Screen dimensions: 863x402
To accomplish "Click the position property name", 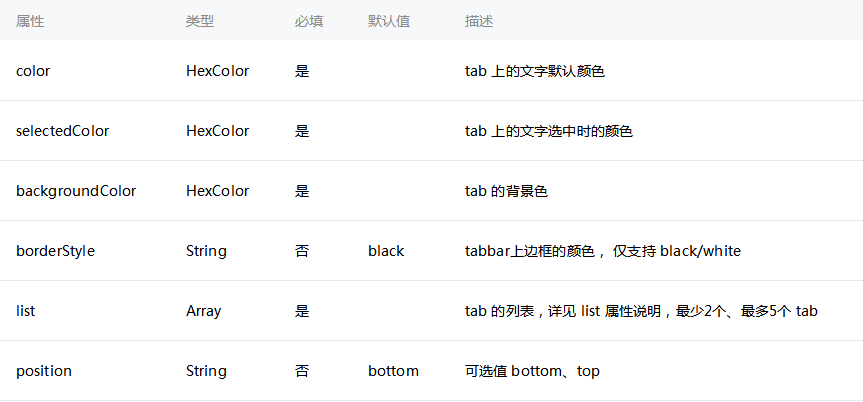I will tap(44, 371).
